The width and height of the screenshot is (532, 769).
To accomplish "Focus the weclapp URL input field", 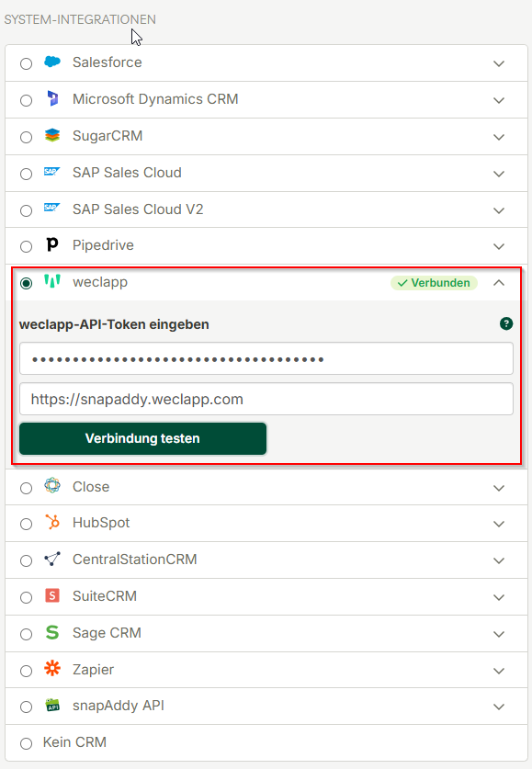I will point(266,400).
